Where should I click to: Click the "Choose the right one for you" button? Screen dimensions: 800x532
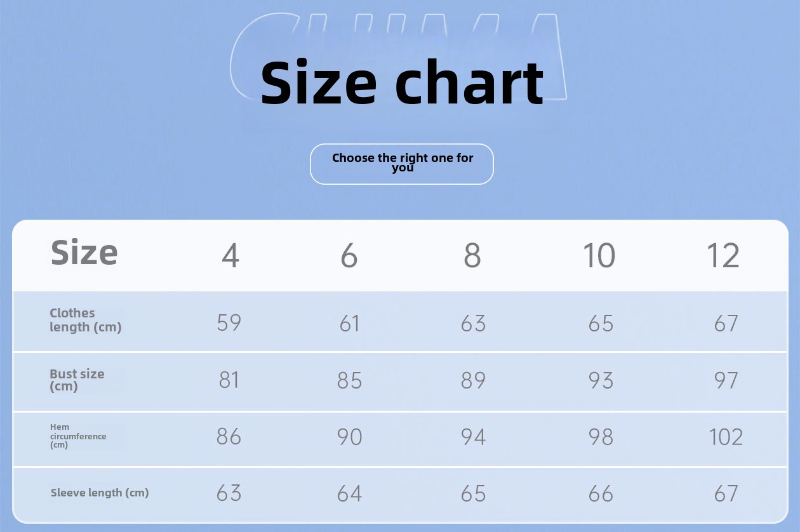click(x=402, y=164)
